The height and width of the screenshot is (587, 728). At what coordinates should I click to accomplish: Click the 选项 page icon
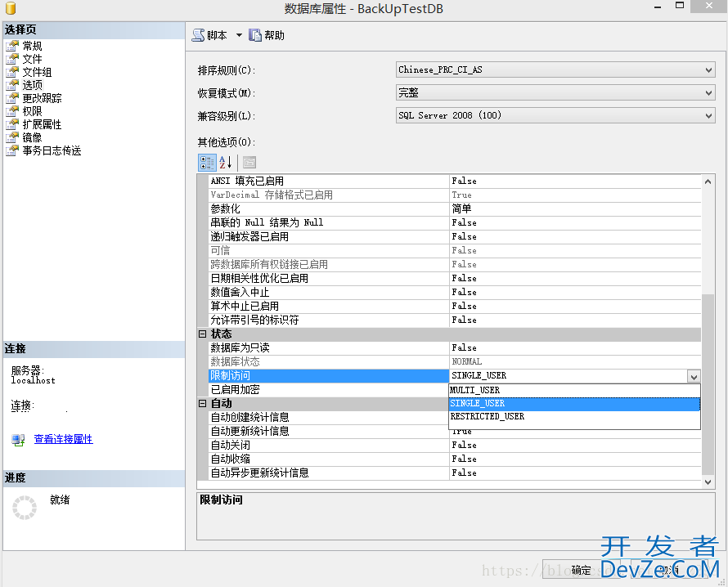[x=12, y=85]
